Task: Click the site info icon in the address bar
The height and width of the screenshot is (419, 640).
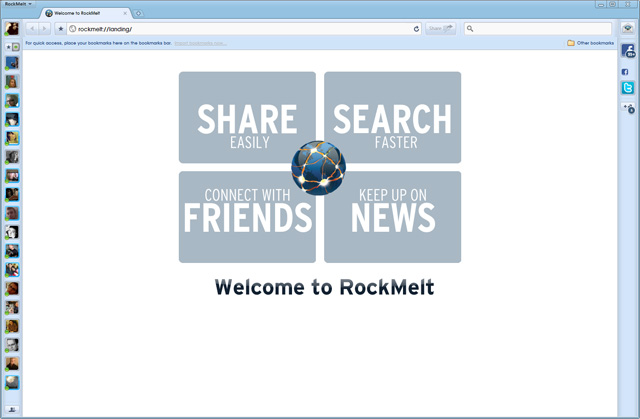Action: [72, 29]
